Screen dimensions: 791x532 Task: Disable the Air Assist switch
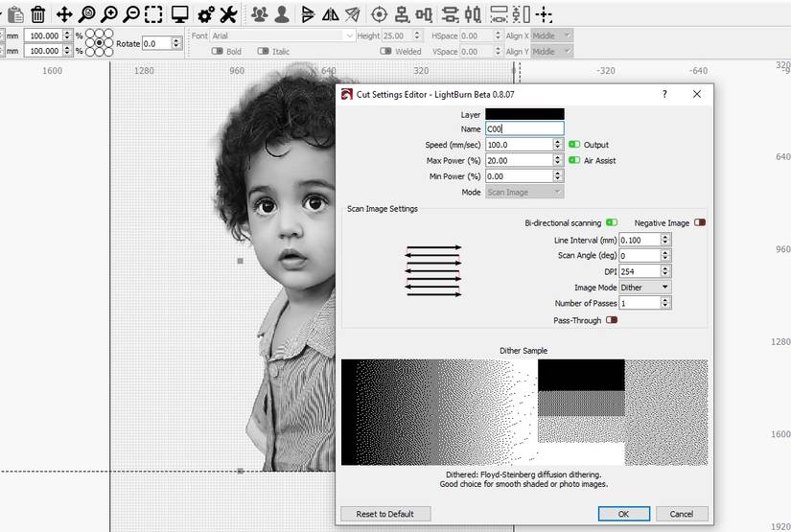pos(574,160)
